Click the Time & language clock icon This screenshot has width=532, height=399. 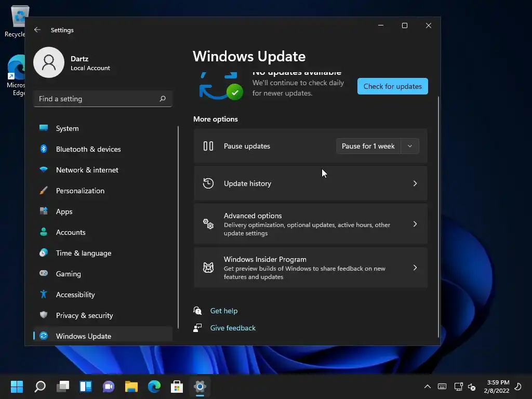44,252
